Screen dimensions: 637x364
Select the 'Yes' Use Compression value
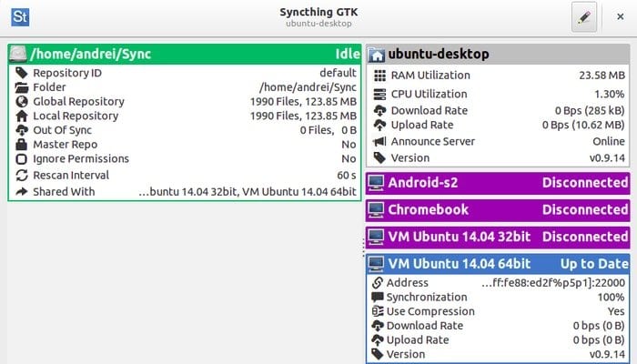[x=616, y=311]
